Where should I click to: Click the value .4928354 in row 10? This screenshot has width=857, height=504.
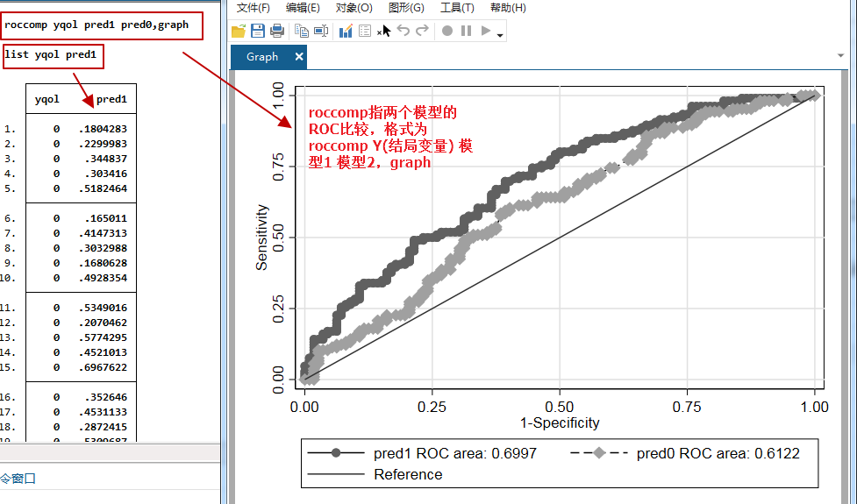click(103, 277)
